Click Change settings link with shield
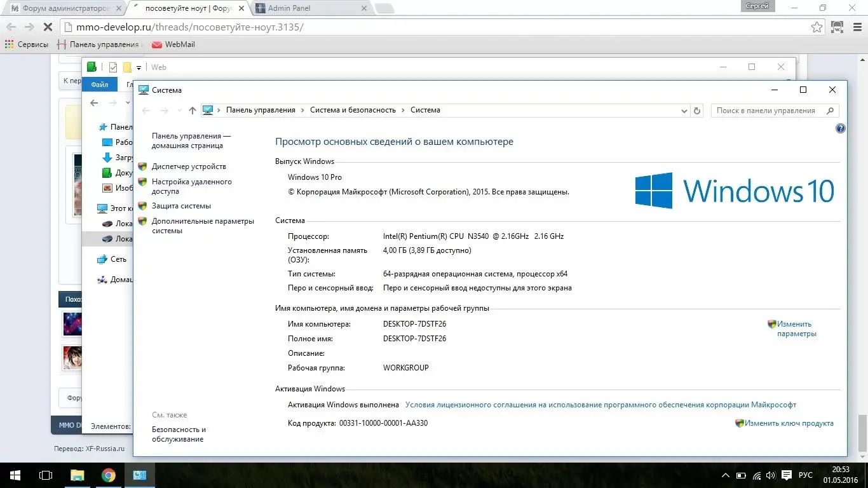Screen dimensions: 868x488 tap(797, 329)
